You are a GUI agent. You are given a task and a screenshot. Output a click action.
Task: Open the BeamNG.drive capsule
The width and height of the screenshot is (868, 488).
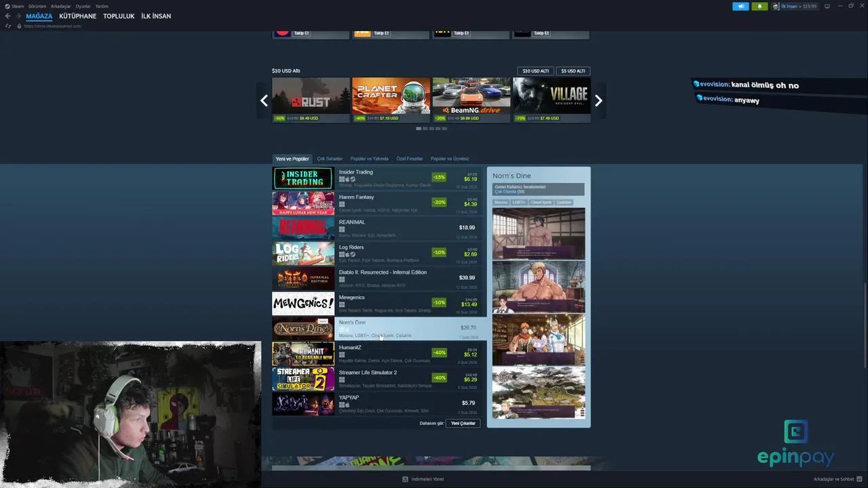click(471, 100)
